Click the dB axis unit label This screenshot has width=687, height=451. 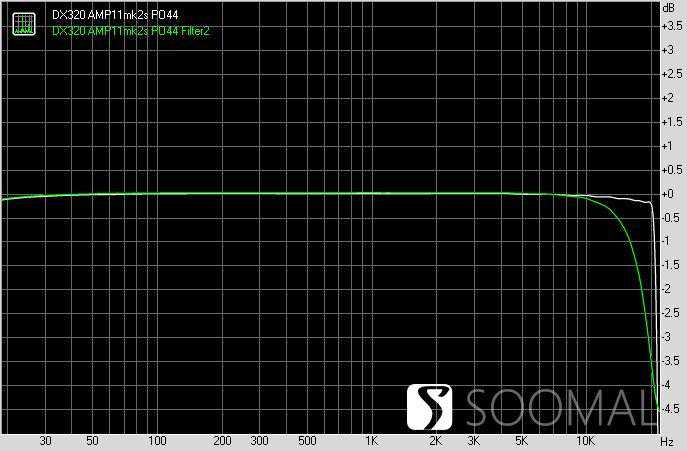(x=668, y=7)
